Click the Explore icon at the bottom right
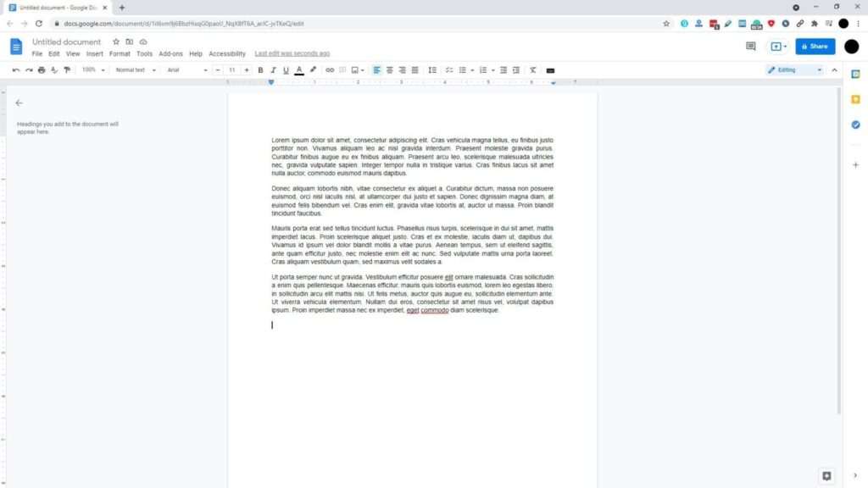This screenshot has width=868, height=488. point(826,476)
